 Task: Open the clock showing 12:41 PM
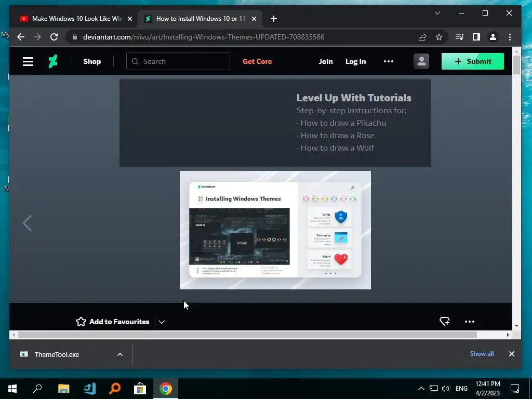pyautogui.click(x=487, y=389)
